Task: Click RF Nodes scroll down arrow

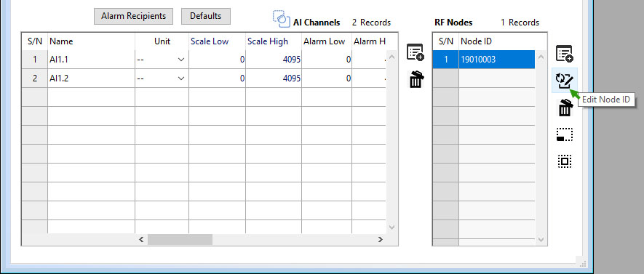Action: click(x=541, y=239)
